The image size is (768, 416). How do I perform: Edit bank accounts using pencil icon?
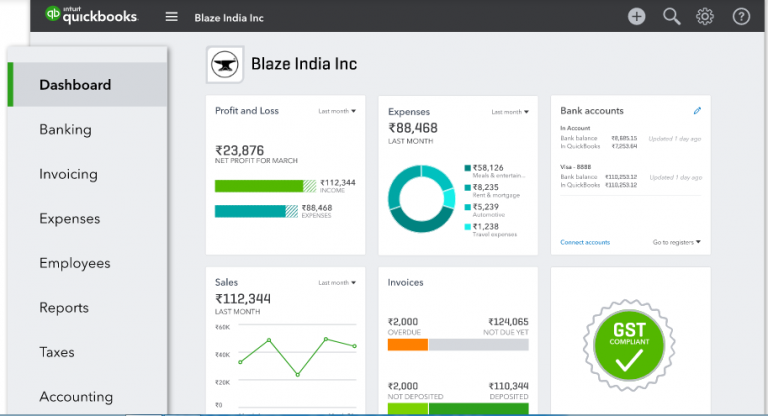click(697, 111)
